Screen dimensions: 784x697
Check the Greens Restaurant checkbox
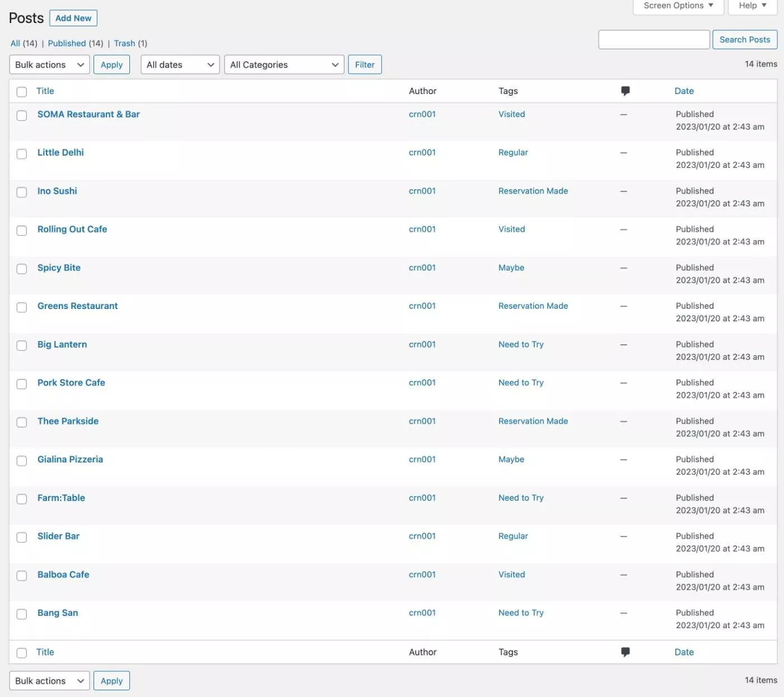(x=22, y=307)
